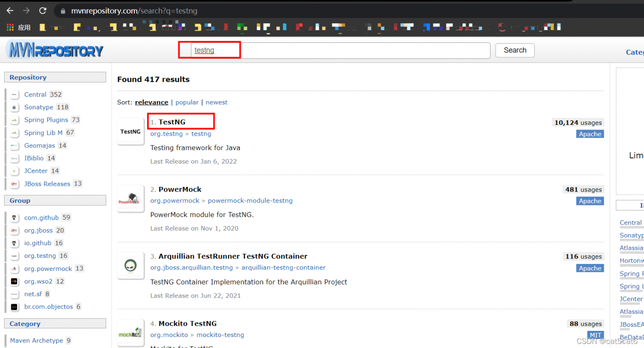The image size is (644, 348).
Task: Click the Apache license badge for TestNG
Action: tap(590, 134)
